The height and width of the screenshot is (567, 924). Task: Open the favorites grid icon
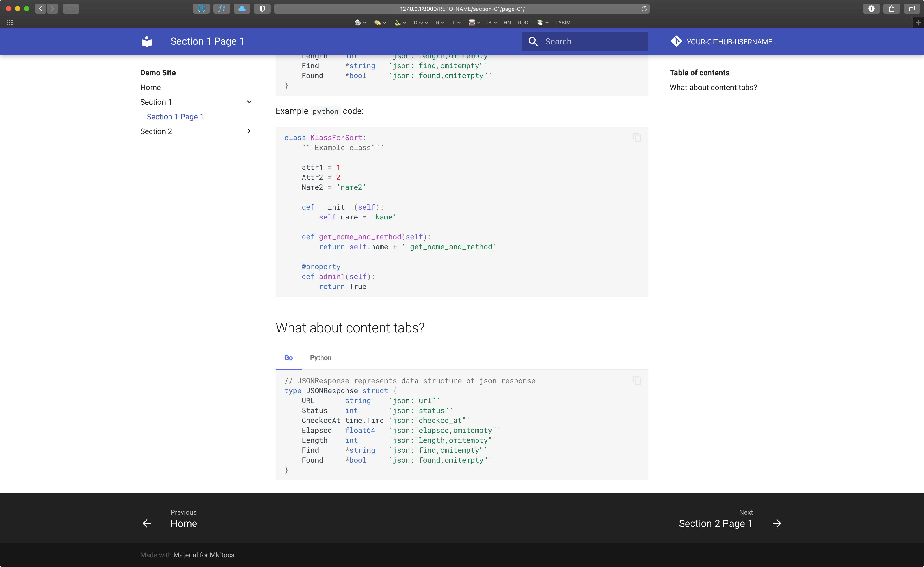[x=10, y=23]
